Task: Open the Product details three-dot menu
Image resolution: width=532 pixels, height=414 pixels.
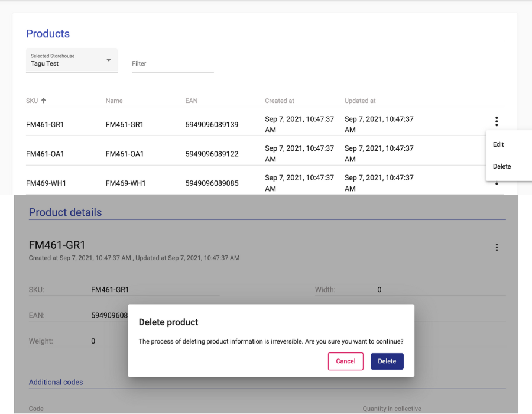Action: pos(497,247)
